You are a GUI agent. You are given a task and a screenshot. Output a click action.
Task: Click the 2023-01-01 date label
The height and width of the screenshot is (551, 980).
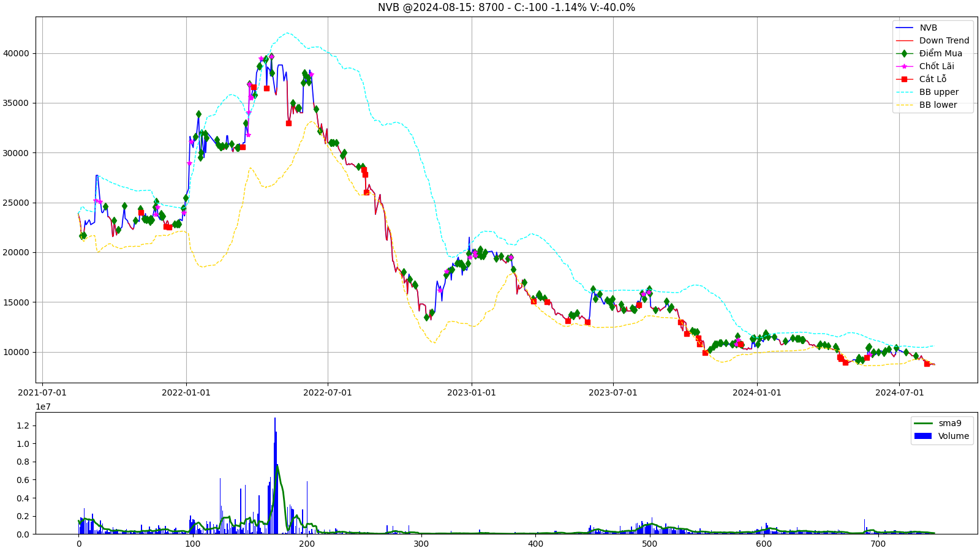pos(472,392)
